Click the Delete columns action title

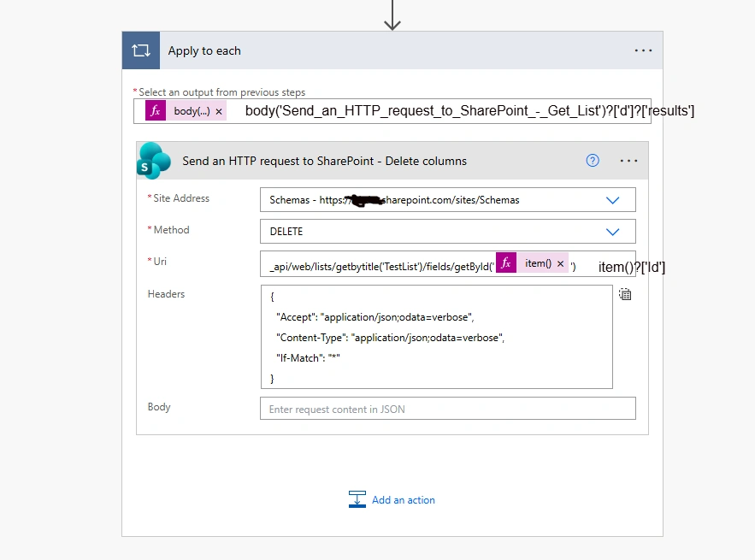[325, 161]
